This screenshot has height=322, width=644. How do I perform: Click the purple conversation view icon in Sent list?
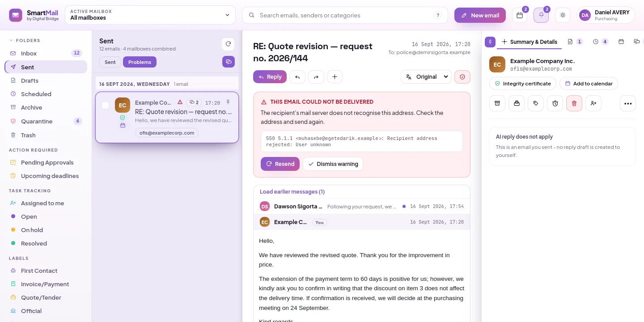coord(228,62)
